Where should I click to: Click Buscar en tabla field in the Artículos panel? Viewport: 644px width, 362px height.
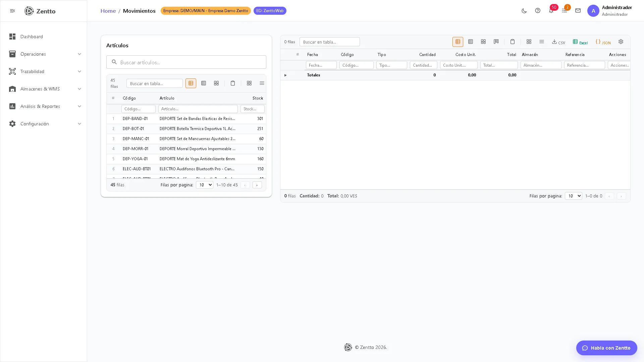(x=155, y=83)
